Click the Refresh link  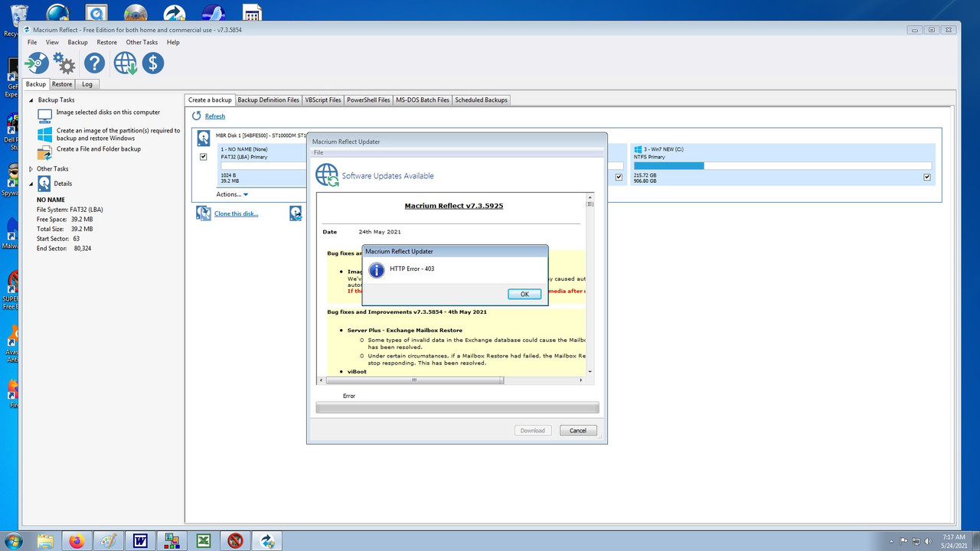click(x=214, y=116)
